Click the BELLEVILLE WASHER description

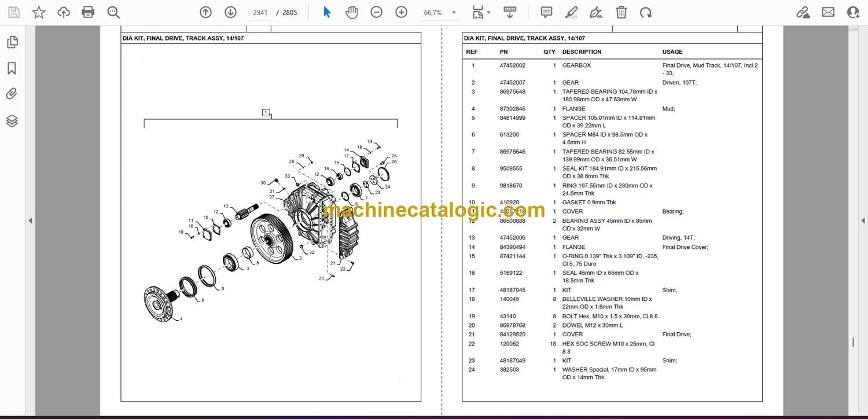(x=607, y=303)
